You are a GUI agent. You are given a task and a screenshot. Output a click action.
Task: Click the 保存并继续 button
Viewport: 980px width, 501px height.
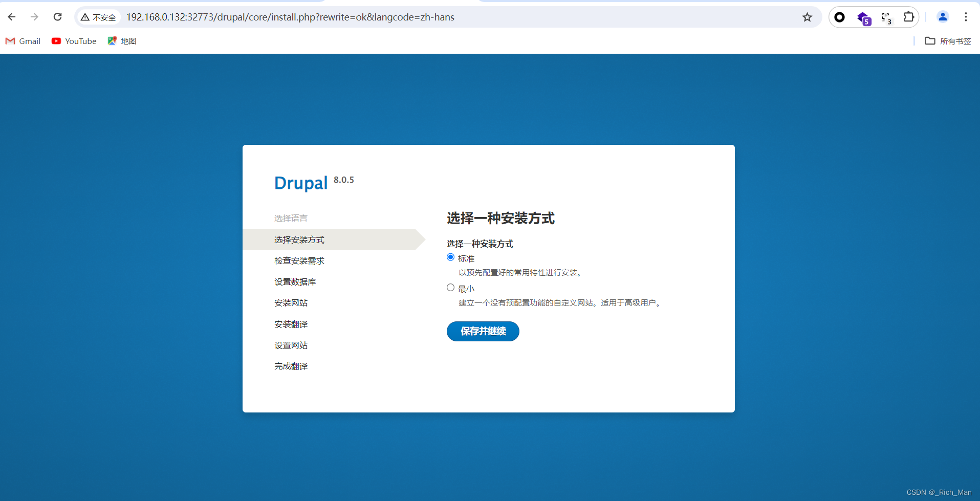(483, 331)
